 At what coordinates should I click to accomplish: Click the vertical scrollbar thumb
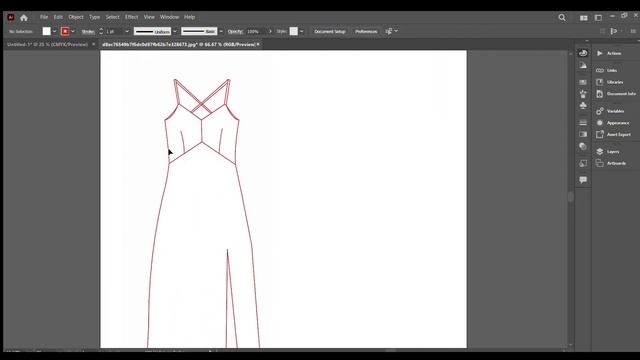(x=571, y=197)
